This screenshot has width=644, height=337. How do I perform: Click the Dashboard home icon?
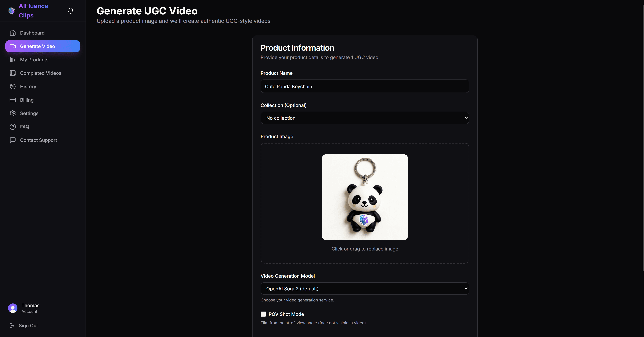13,33
